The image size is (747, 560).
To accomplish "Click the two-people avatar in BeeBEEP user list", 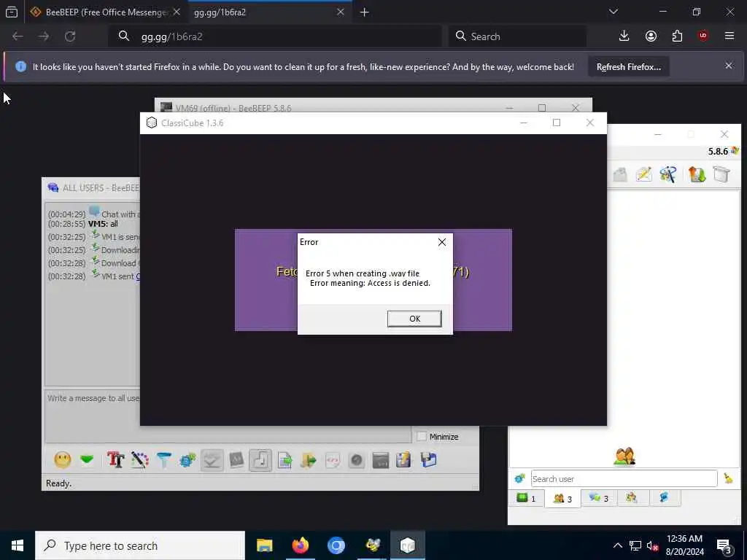I will tap(624, 456).
